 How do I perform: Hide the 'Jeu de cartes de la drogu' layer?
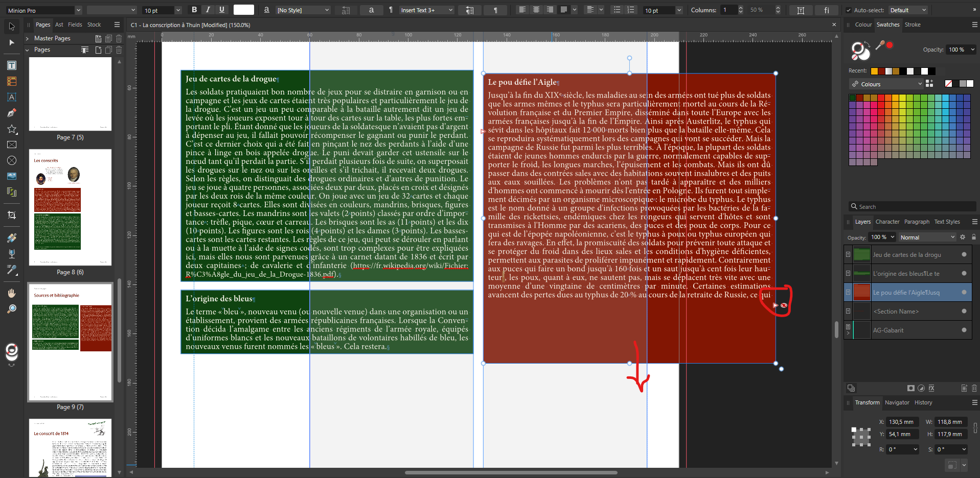pos(963,254)
